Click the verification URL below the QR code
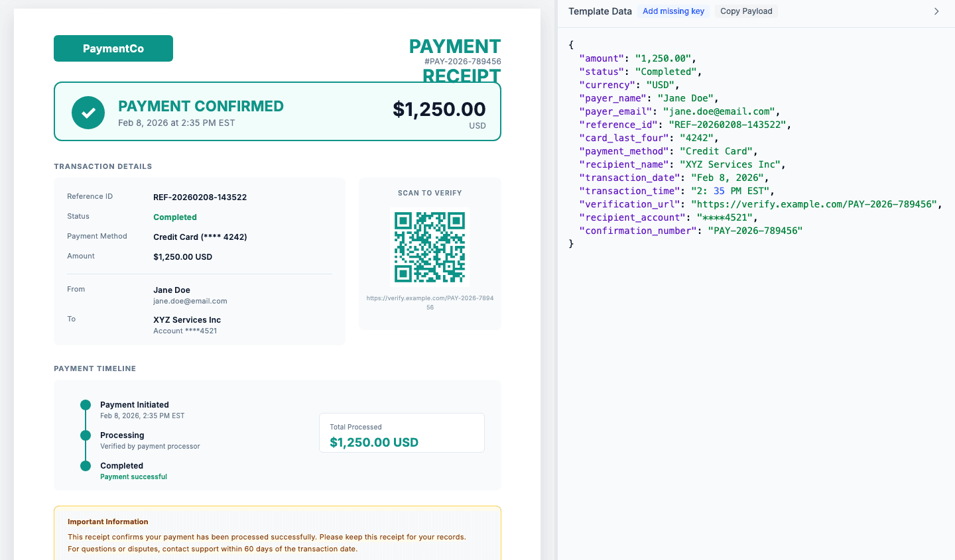This screenshot has height=560, width=955. [430, 302]
